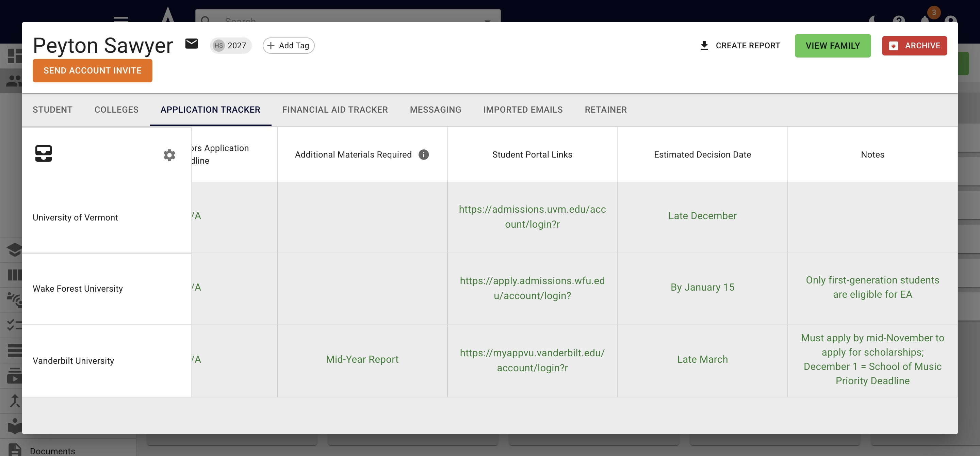Open the Colleges tab
Screen dimensions: 980x456
point(116,110)
